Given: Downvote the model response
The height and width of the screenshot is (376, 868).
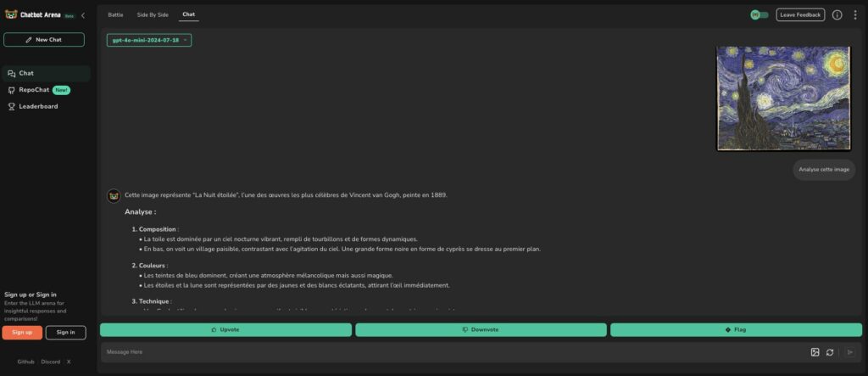Looking at the screenshot, I should [481, 329].
